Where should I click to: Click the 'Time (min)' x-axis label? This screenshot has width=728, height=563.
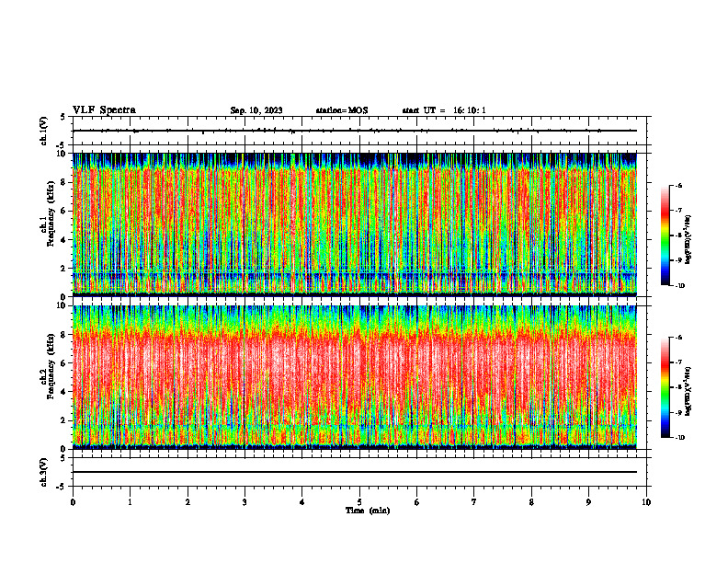pyautogui.click(x=368, y=511)
